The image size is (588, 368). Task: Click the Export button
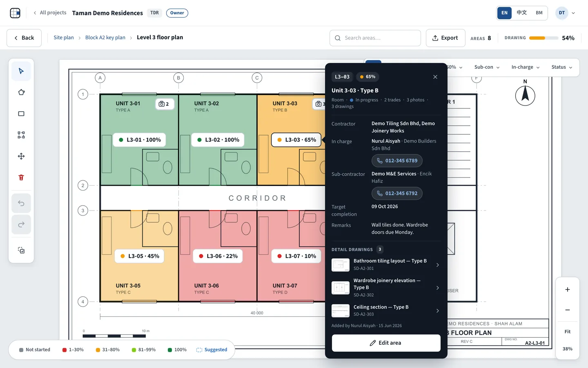[445, 38]
